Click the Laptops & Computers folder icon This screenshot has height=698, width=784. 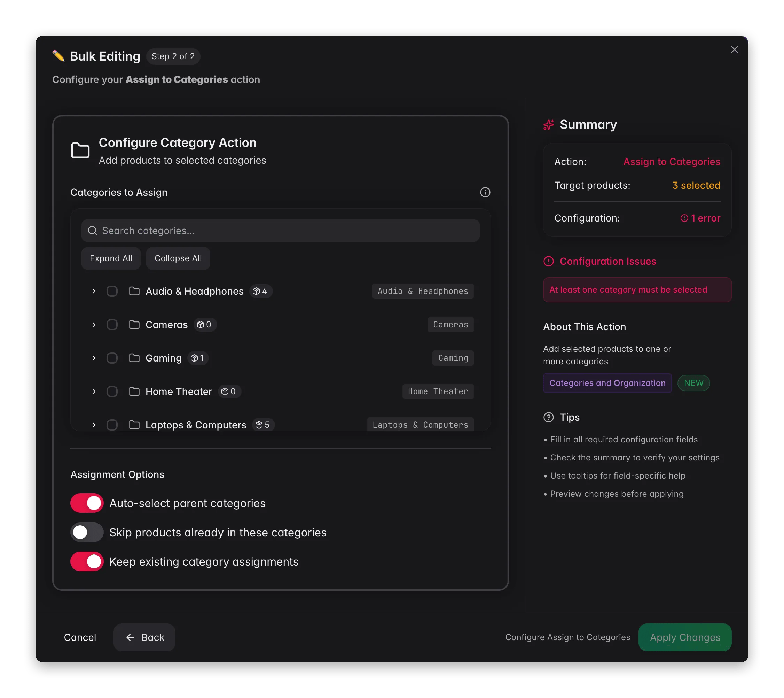click(134, 424)
